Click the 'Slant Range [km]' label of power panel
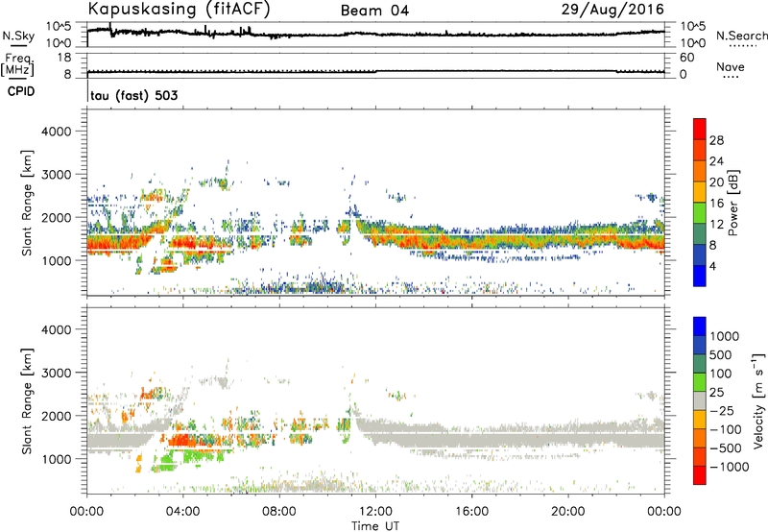Image resolution: width=768 pixels, height=532 pixels. pyautogui.click(x=27, y=203)
